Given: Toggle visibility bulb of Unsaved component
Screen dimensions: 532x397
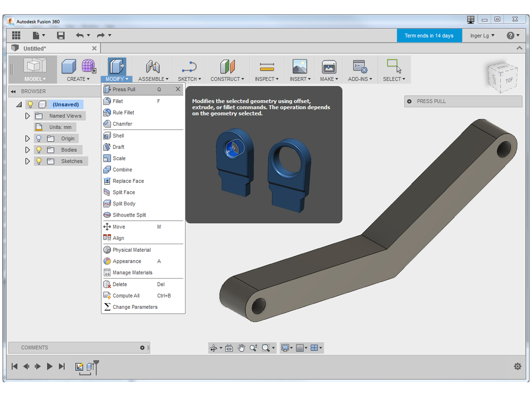Looking at the screenshot, I should click(30, 105).
